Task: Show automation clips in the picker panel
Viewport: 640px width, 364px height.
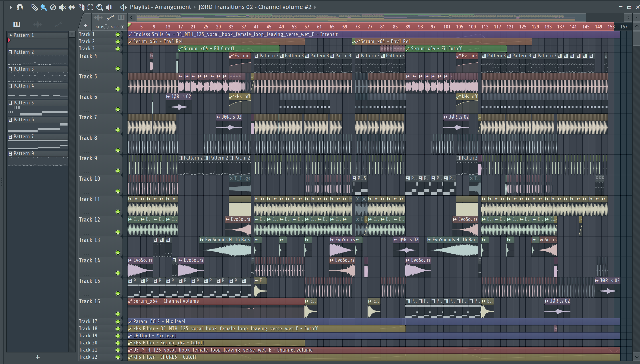Action: (58, 24)
